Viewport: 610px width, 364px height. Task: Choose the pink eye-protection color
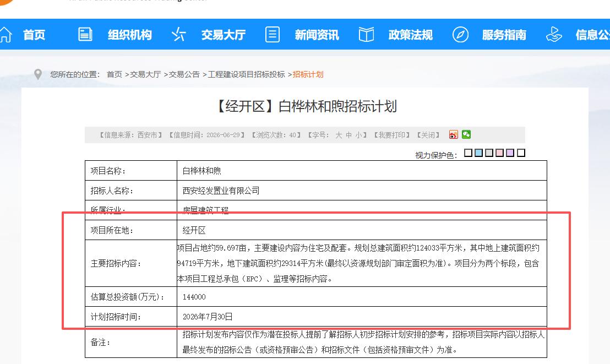[500, 153]
